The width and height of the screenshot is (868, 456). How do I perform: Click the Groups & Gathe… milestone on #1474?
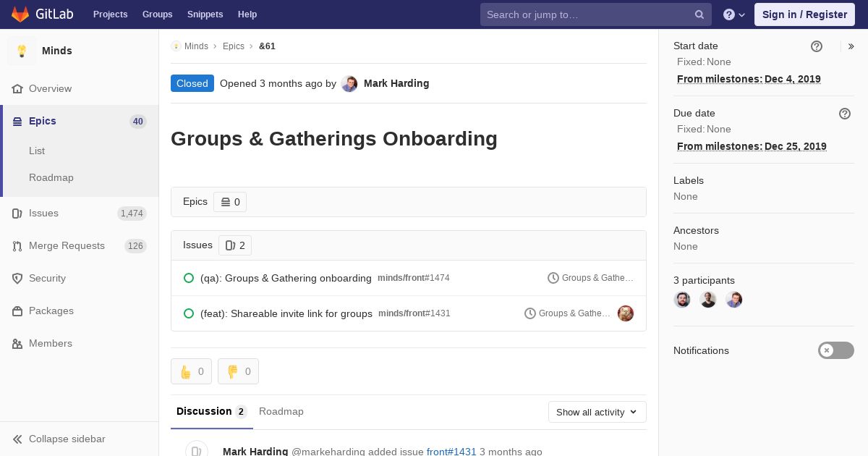point(597,278)
